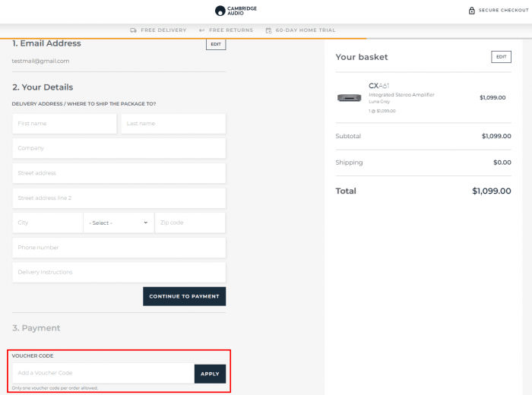
Task: Click the Add a Voucher Code field
Action: click(x=103, y=373)
